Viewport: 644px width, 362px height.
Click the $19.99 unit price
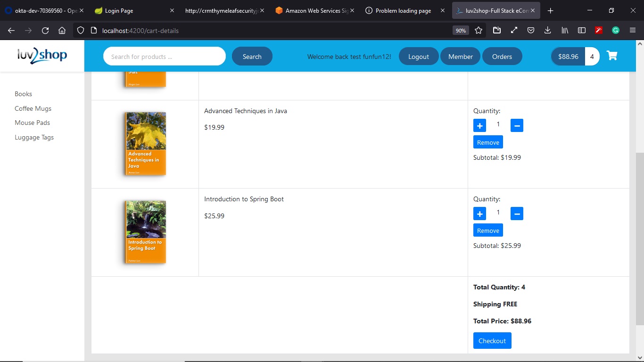click(x=214, y=127)
